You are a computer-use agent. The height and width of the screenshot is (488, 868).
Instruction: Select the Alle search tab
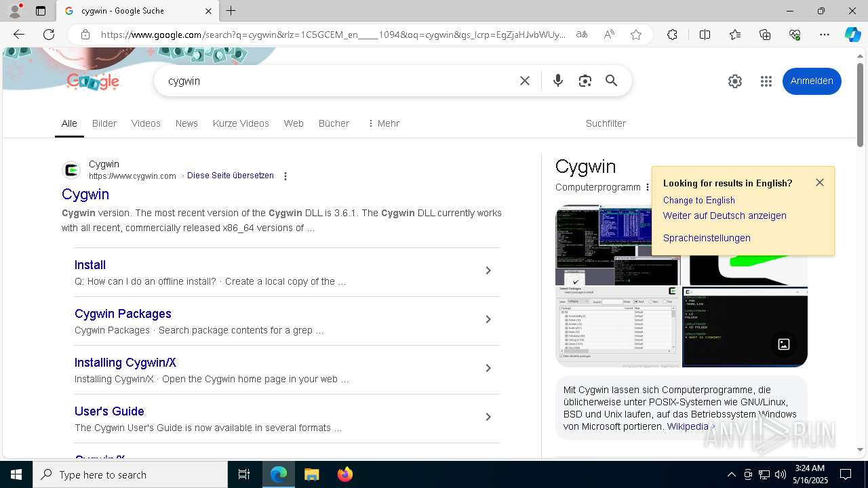(x=69, y=123)
